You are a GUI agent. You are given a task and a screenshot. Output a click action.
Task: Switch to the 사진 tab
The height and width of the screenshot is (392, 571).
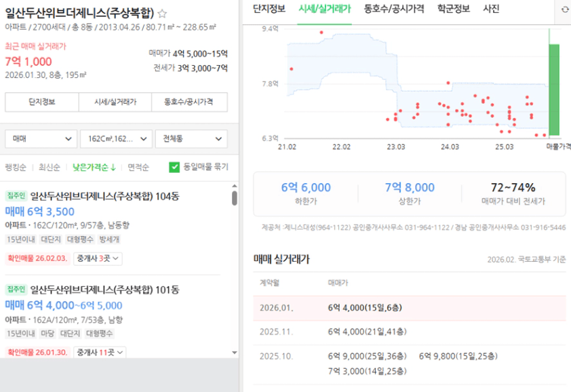[x=491, y=9]
